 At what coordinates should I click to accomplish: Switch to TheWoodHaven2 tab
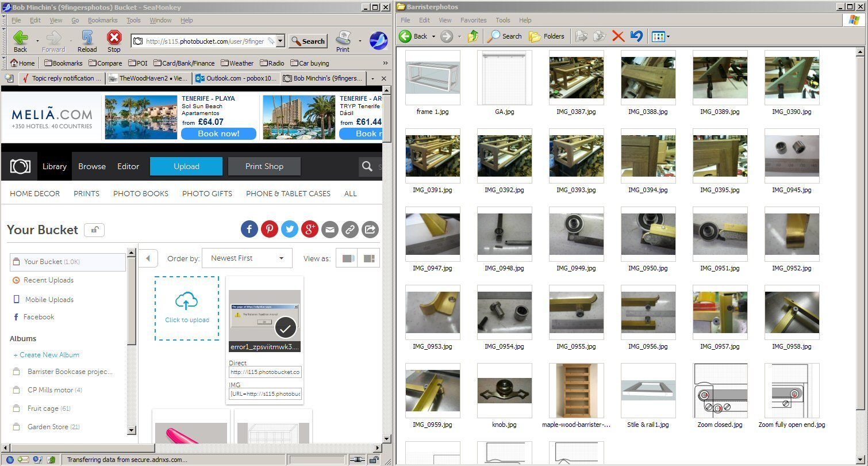(148, 78)
